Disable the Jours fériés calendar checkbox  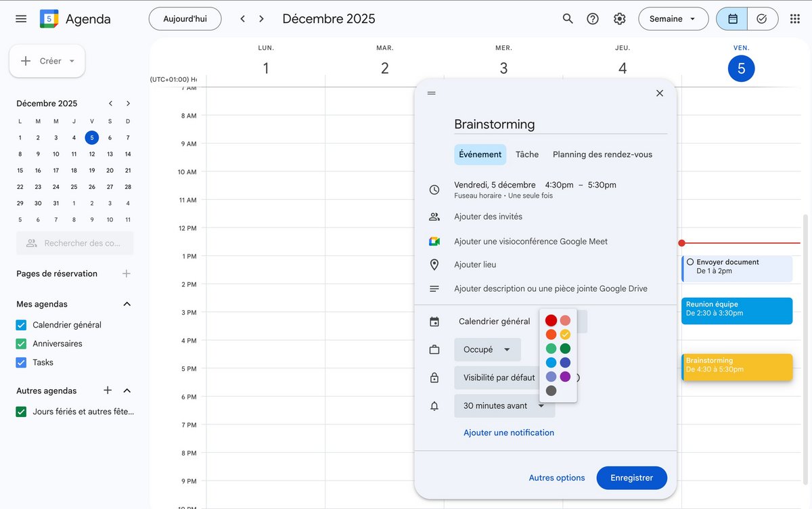click(21, 412)
